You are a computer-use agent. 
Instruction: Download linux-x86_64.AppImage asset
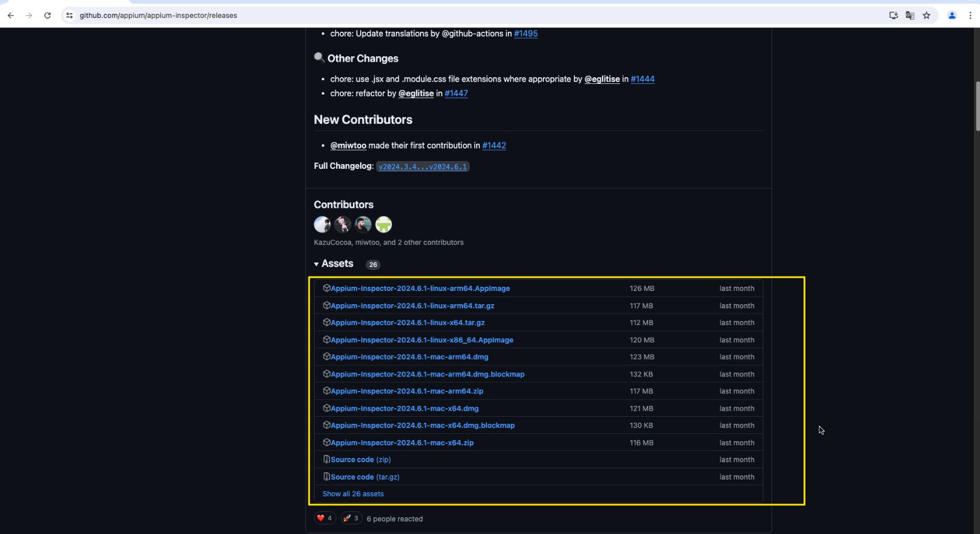tap(422, 340)
